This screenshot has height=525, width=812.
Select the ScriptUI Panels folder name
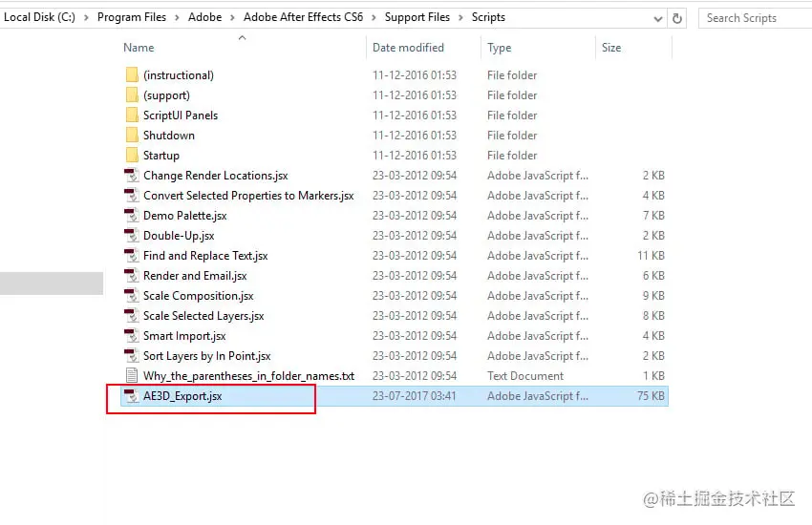(181, 115)
